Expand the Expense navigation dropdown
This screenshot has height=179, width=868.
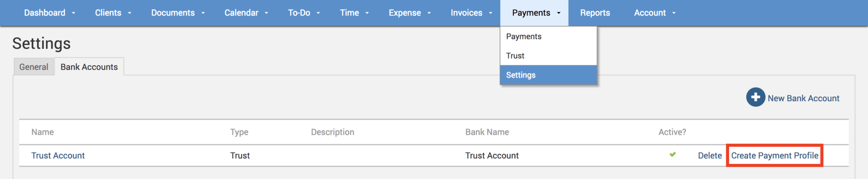point(409,13)
